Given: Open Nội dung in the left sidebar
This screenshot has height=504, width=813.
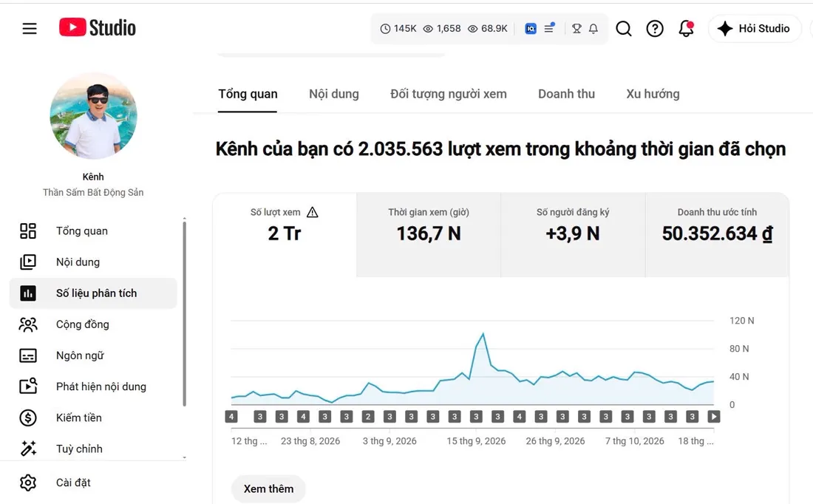Looking at the screenshot, I should (x=93, y=262).
